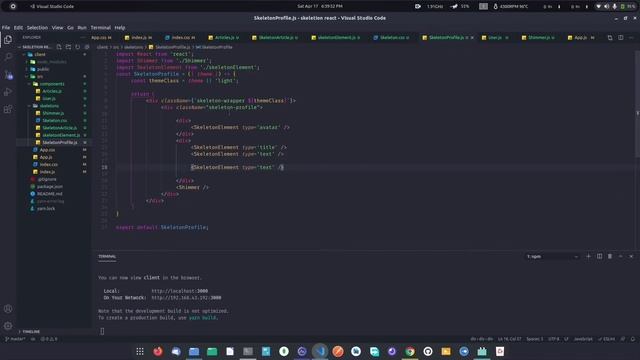
Task: Switch to the App.css editor tab
Action: [x=101, y=38]
